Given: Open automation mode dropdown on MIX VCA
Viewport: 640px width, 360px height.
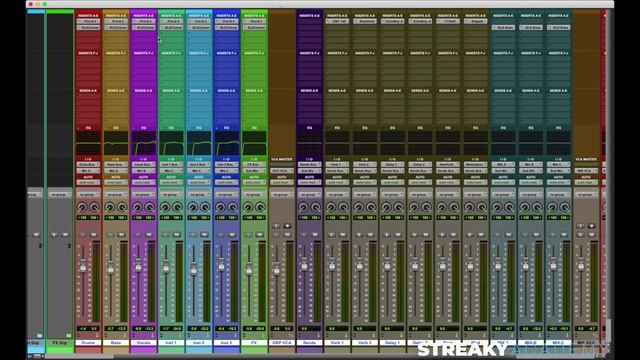Looking at the screenshot, I should pos(586,182).
